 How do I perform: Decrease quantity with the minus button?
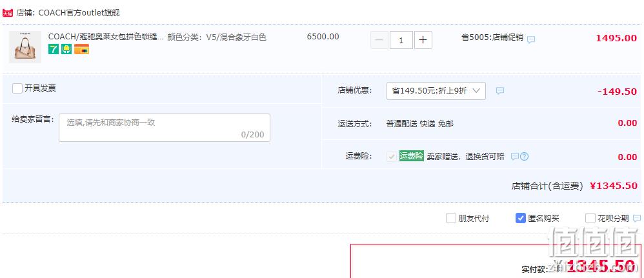pyautogui.click(x=379, y=40)
